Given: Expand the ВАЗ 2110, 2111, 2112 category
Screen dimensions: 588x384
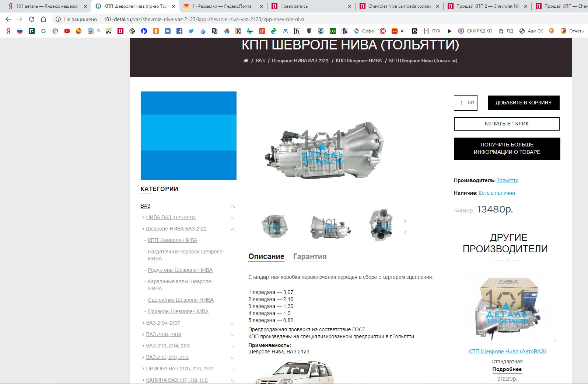Looking at the screenshot, I should click(x=232, y=358).
